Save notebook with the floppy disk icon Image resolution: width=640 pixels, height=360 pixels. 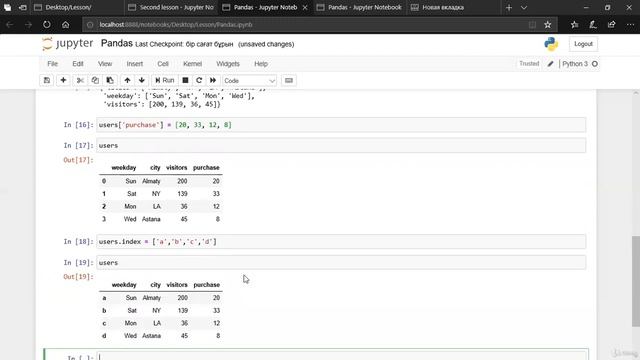click(47, 80)
